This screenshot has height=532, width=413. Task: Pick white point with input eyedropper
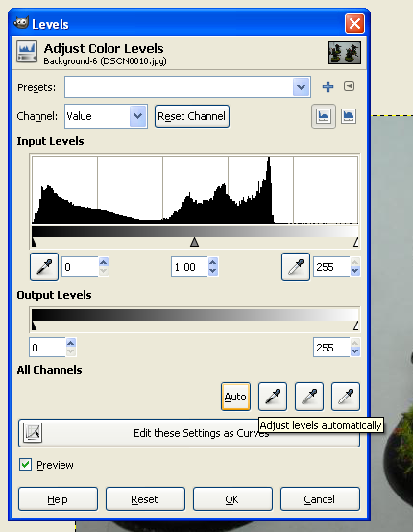[296, 267]
